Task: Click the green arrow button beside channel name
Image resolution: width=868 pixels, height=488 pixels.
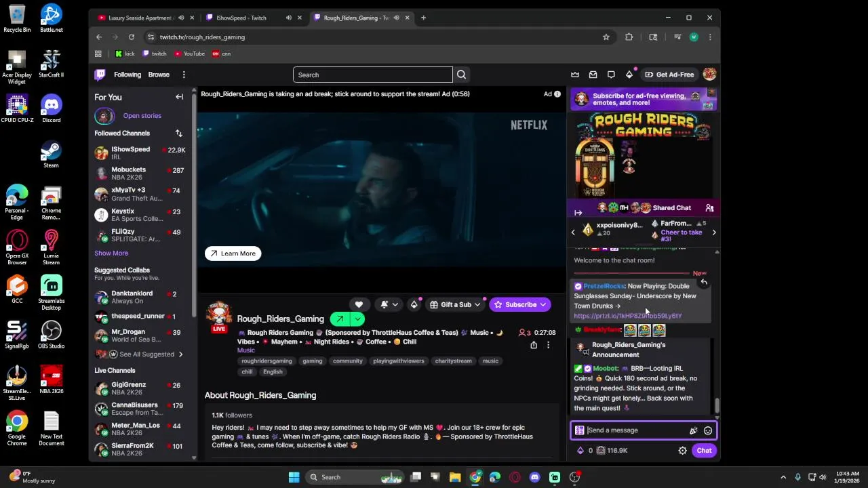Action: pyautogui.click(x=340, y=319)
